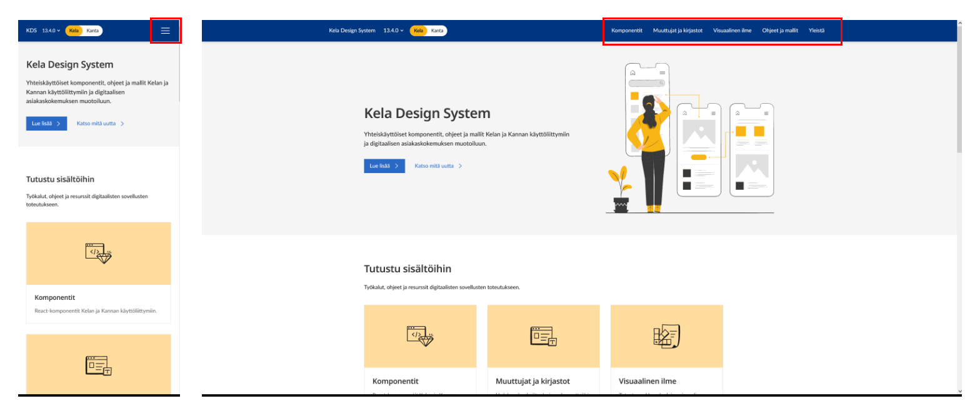Screen dimensions: 980x416
Task: Click the Komponentit icon in mobile card
Action: point(98,253)
